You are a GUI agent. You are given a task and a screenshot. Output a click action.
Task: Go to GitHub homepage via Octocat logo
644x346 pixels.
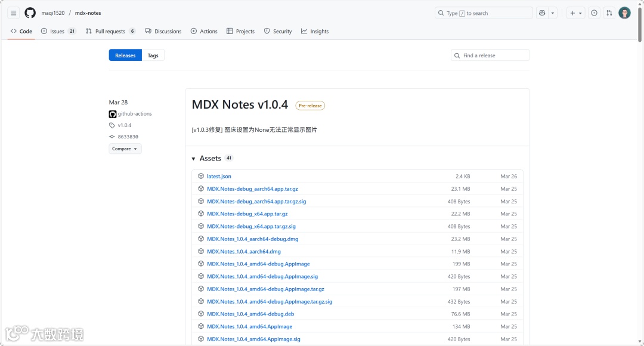[x=30, y=13]
